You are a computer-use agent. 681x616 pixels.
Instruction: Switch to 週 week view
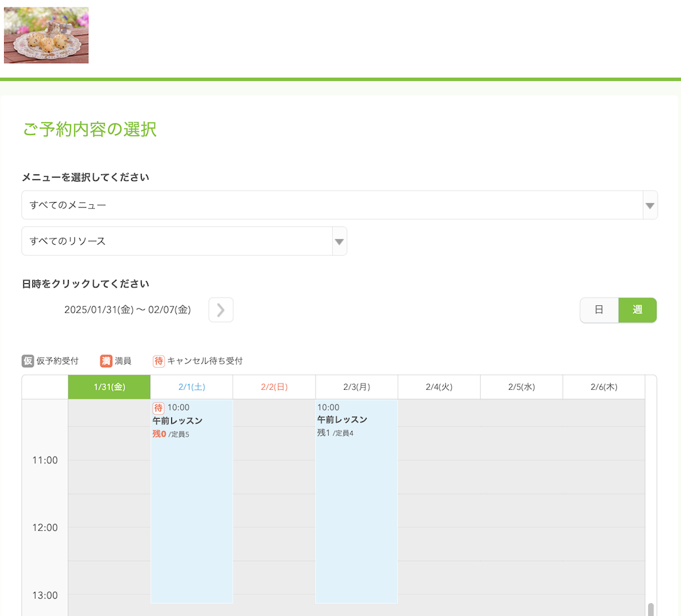(x=637, y=310)
